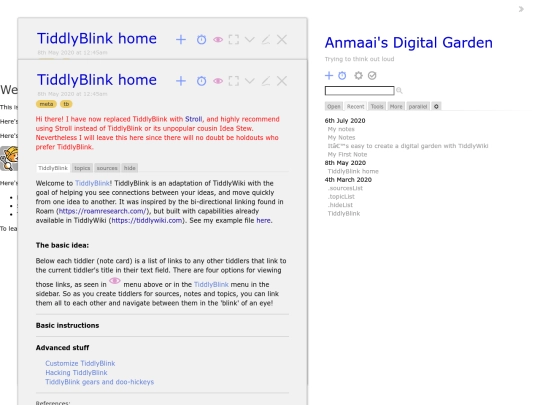Select the topics tab inside the tiddler
Screen dimensions: 540x405
click(82, 168)
